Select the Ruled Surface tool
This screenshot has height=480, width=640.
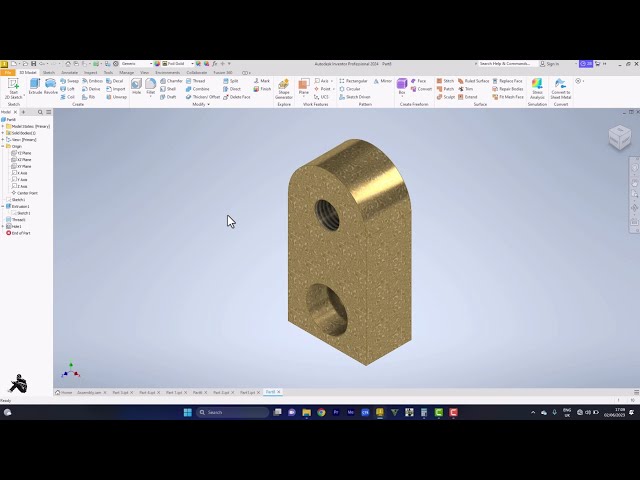pyautogui.click(x=473, y=81)
